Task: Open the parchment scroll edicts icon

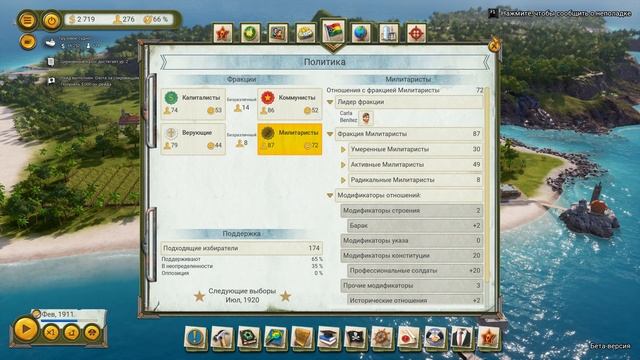Action: pyautogui.click(x=302, y=338)
